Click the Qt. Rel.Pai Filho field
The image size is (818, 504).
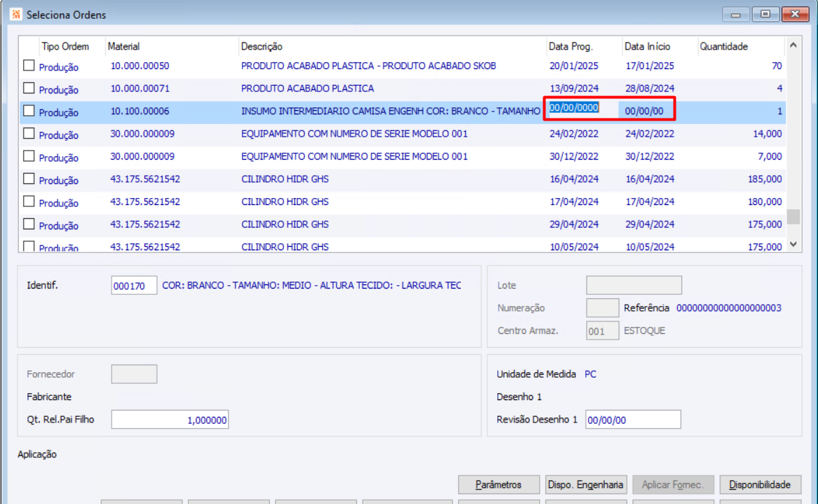tap(170, 420)
